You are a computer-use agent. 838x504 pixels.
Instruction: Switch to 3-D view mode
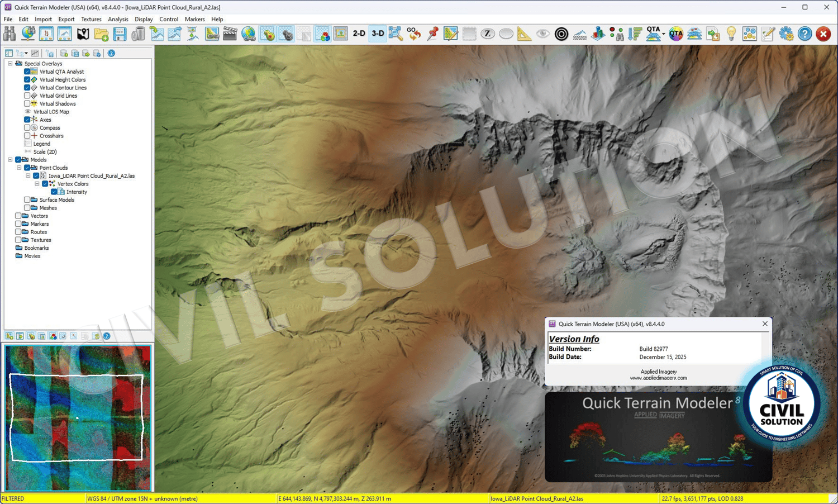pos(378,34)
